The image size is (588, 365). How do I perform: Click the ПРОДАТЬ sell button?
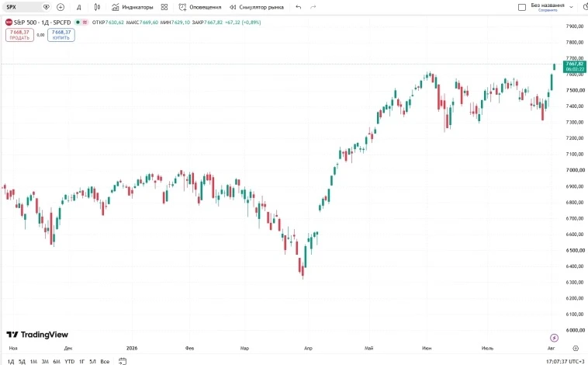(19, 35)
